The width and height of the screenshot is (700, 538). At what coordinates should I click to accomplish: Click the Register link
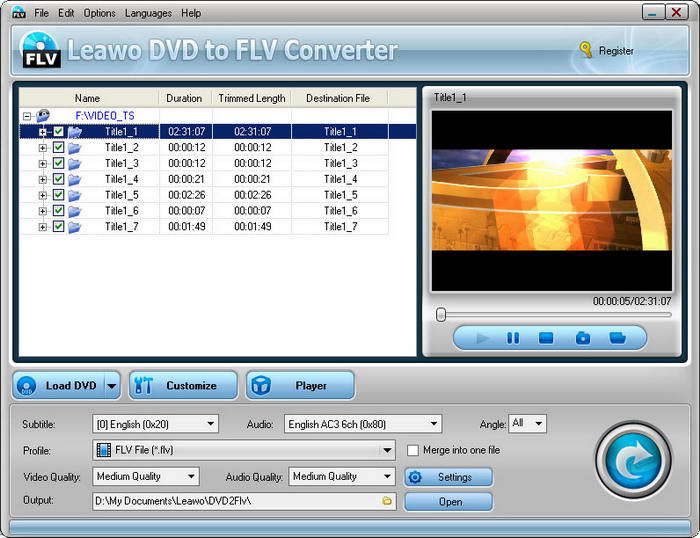(x=616, y=51)
